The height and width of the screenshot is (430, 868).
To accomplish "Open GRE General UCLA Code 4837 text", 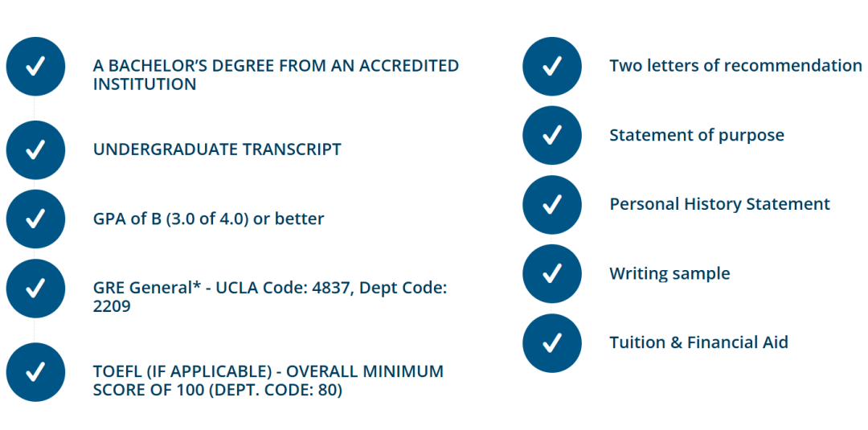I will [x=269, y=297].
